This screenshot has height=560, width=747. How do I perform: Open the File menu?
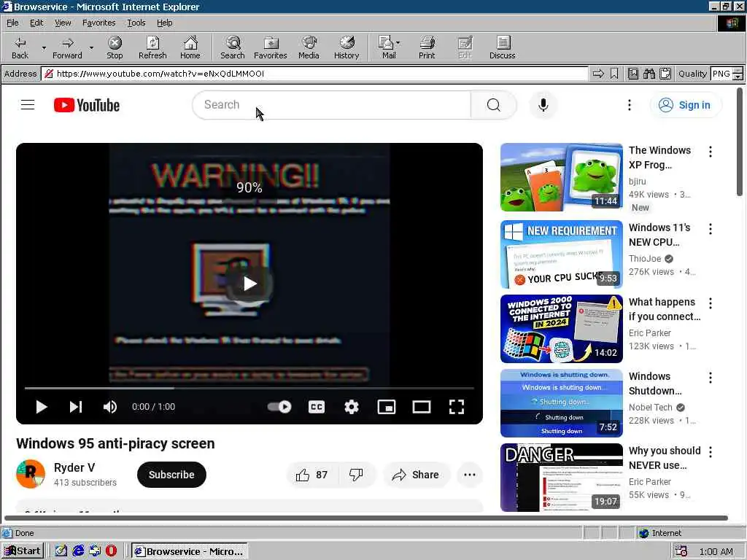(x=12, y=23)
